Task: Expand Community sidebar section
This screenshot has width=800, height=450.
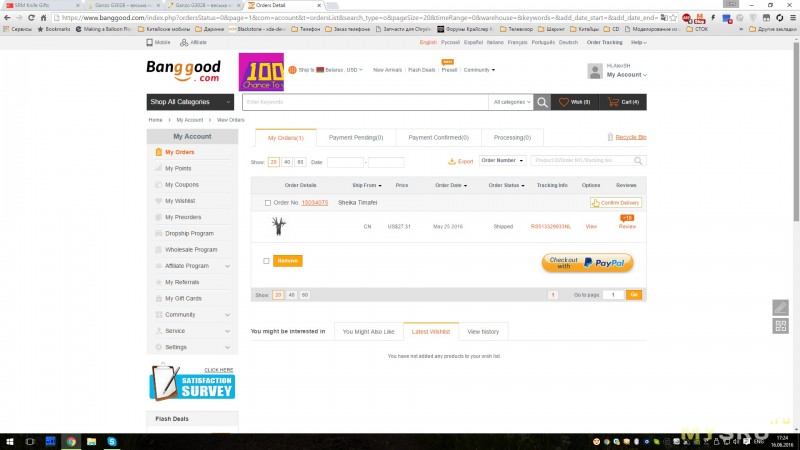Action: (227, 315)
